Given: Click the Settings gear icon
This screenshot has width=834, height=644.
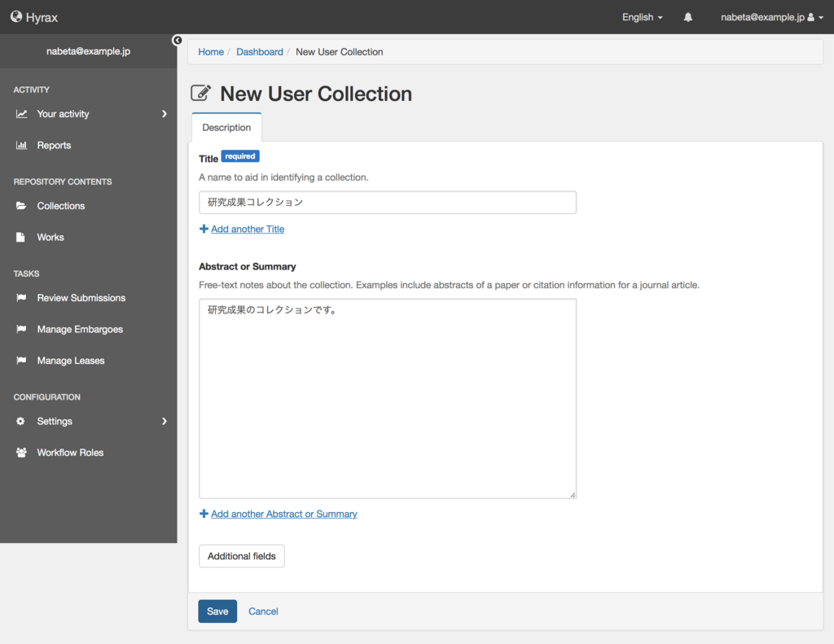Looking at the screenshot, I should (20, 421).
